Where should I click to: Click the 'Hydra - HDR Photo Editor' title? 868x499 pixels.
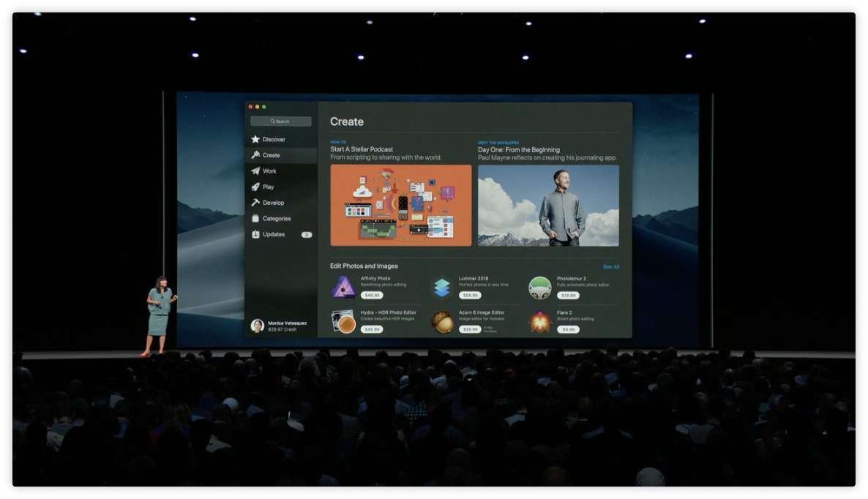(x=389, y=312)
